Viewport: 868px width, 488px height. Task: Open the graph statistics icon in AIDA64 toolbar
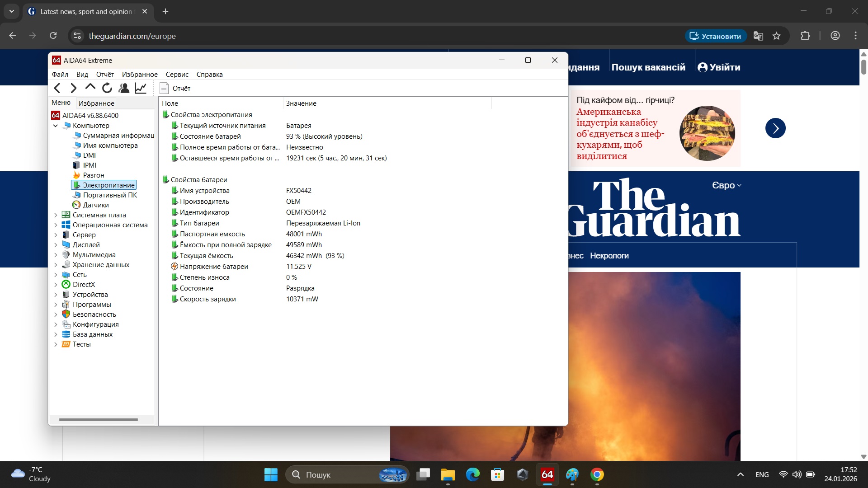click(140, 88)
